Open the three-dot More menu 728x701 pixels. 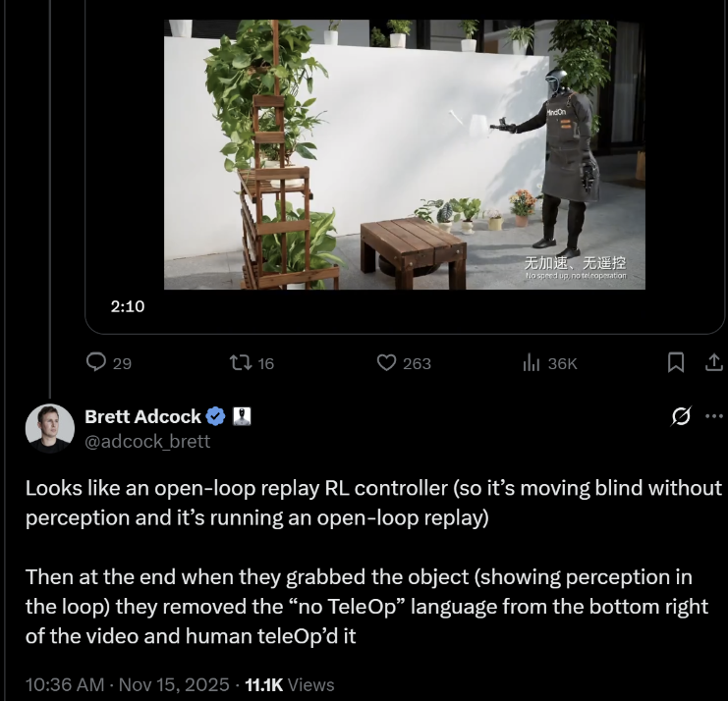click(713, 417)
